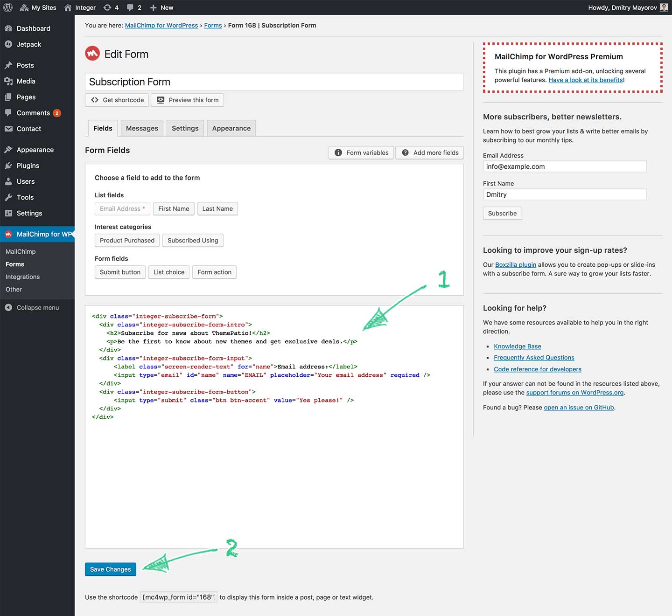Click the Collapse menu arrow icon

[8, 307]
